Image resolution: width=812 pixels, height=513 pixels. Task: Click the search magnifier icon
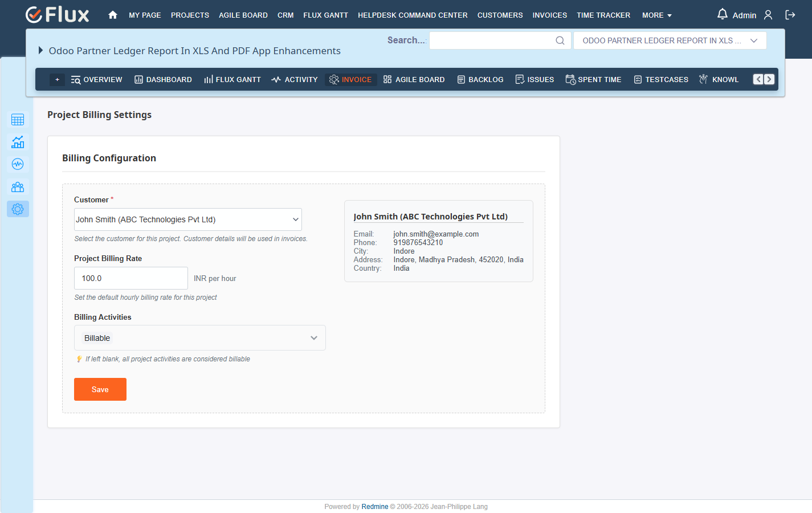click(560, 40)
